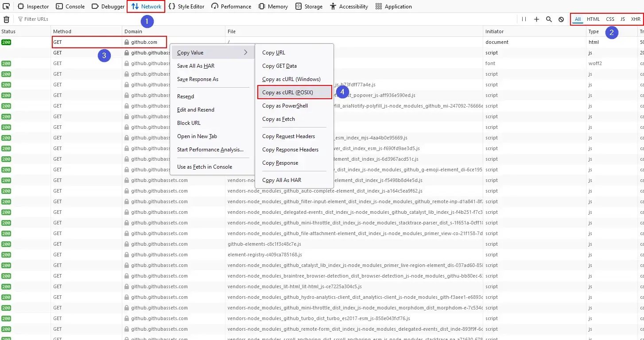Toggle the CSS request filter

(x=610, y=19)
